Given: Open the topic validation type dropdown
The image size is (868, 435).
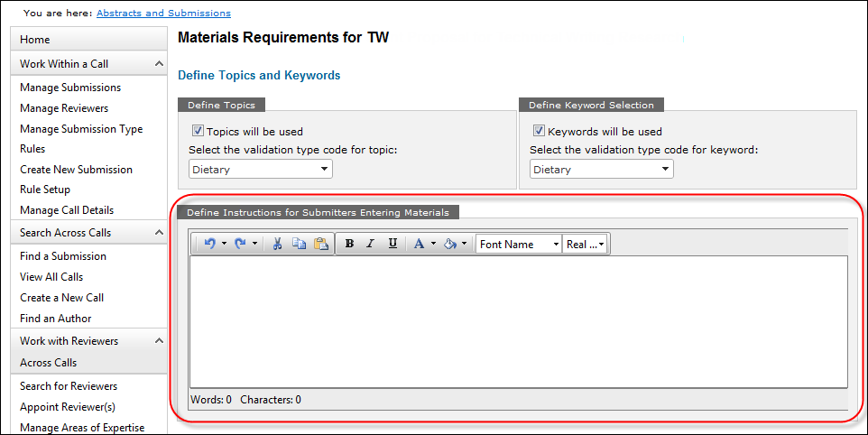Looking at the screenshot, I should click(261, 169).
